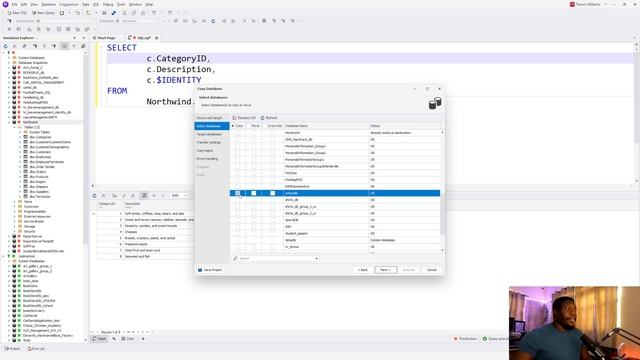Go to the Next step in Copy Database
Screen dimensions: 640x360
[386, 270]
